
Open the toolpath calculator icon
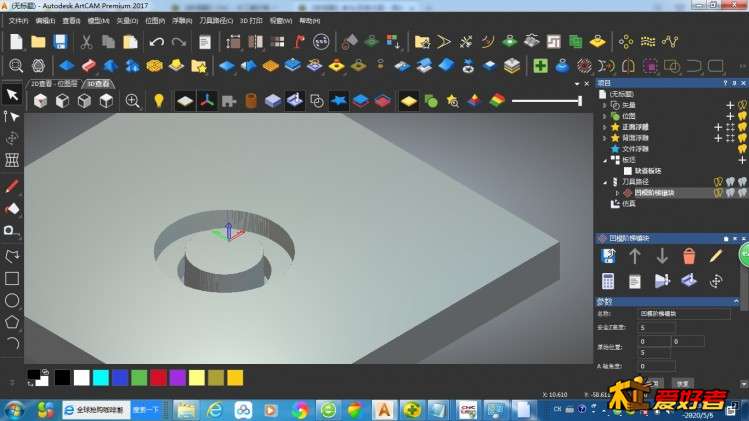pyautogui.click(x=608, y=281)
